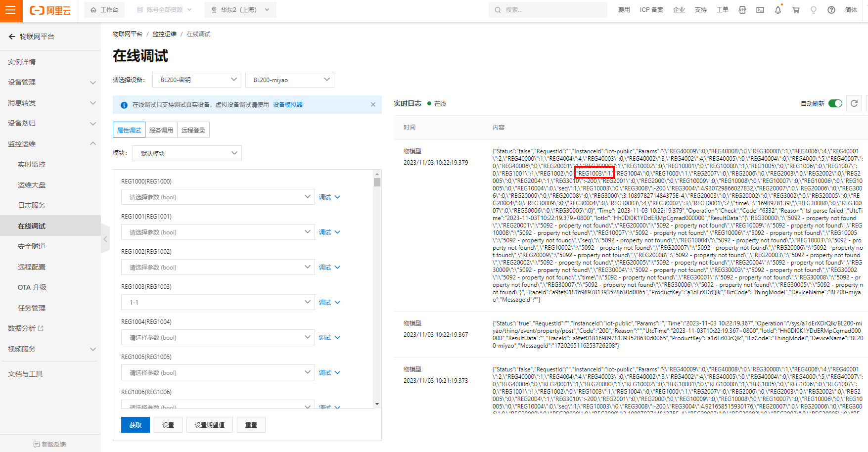This screenshot has height=452, width=868.
Task: Expand 消息转发 sidebar section
Action: tap(50, 103)
